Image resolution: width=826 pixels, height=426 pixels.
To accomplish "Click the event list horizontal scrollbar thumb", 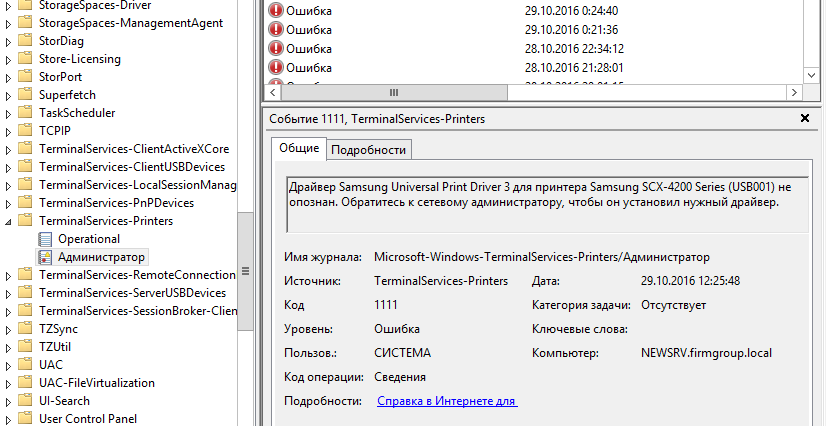I will point(394,93).
